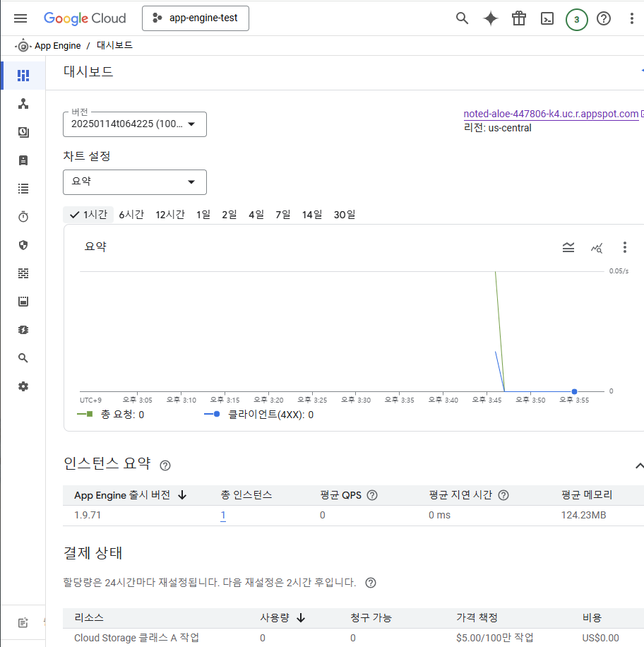Open chart settings dropdown 요약
Screen dimensions: 644x647
tap(134, 182)
